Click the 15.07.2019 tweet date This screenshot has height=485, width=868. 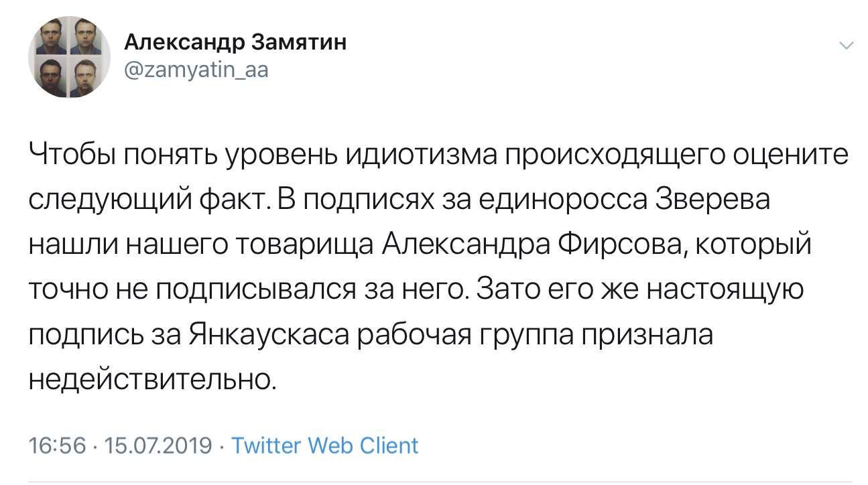coord(158,445)
